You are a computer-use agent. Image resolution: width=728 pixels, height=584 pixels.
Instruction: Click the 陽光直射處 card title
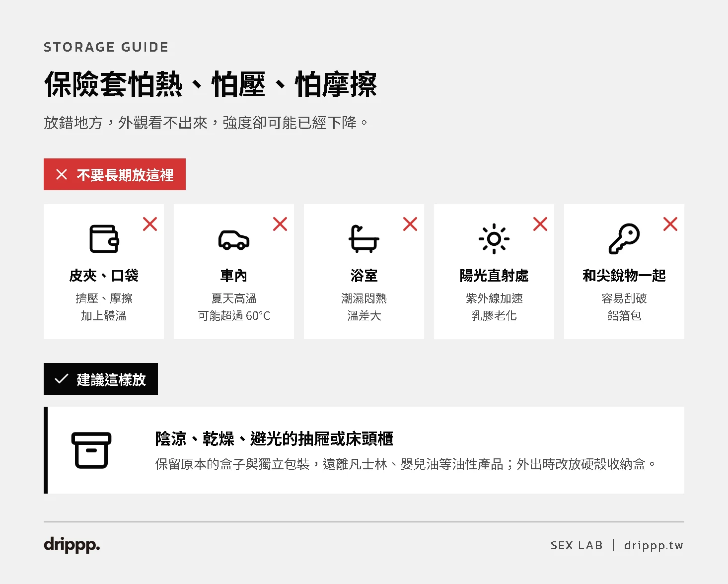(x=494, y=276)
